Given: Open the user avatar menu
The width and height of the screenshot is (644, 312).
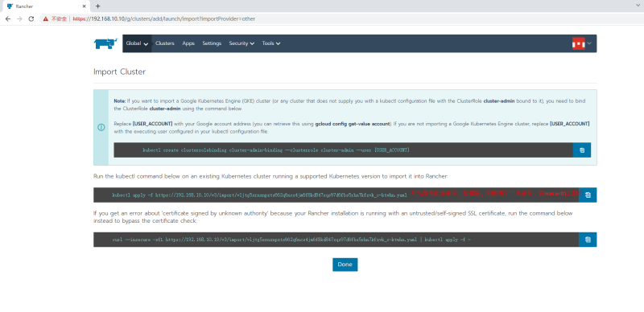Looking at the screenshot, I should pos(578,43).
